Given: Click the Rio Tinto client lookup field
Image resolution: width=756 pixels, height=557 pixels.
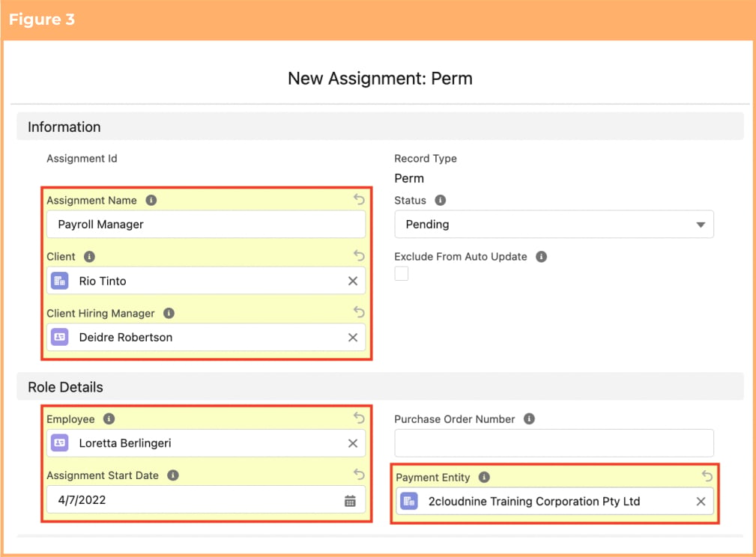Looking at the screenshot, I should pos(206,281).
